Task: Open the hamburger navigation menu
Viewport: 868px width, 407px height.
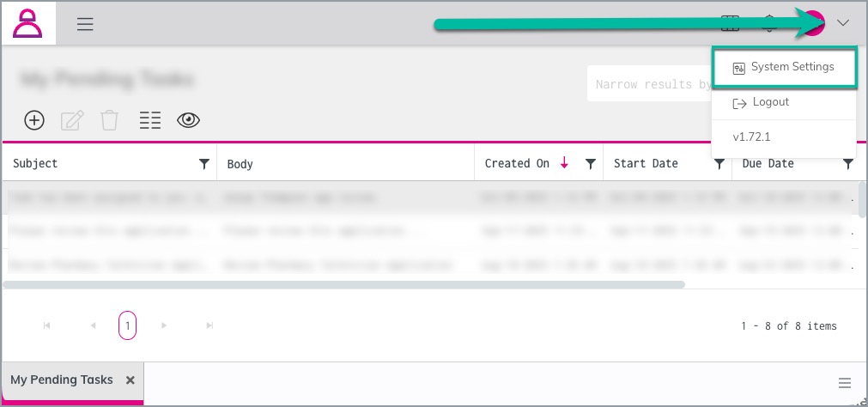Action: click(x=85, y=24)
